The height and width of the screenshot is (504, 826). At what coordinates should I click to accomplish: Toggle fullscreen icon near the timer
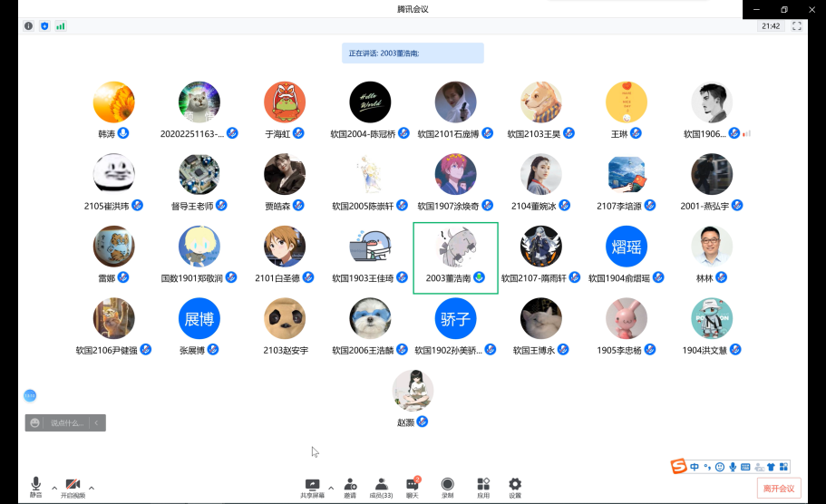[x=796, y=25]
